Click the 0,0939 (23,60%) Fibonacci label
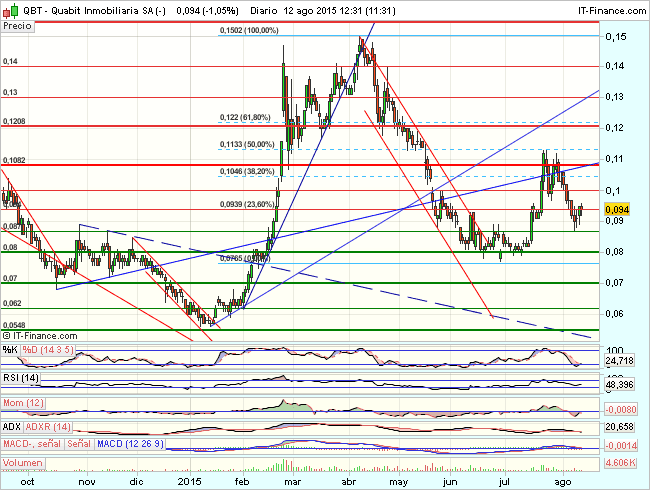Screen dimensions: 650x490 pos(247,204)
